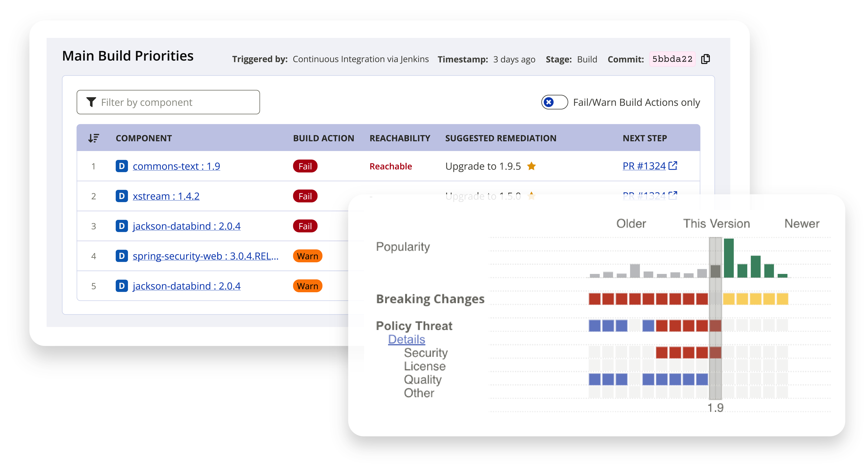Click the D icon beside commons-text
This screenshot has width=868, height=469.
[x=122, y=166]
